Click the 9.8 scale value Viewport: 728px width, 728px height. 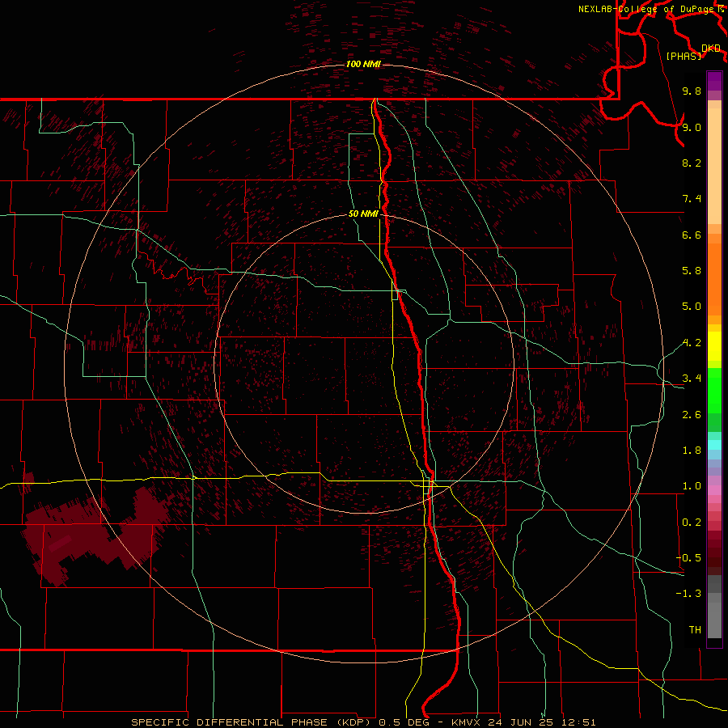(692, 91)
